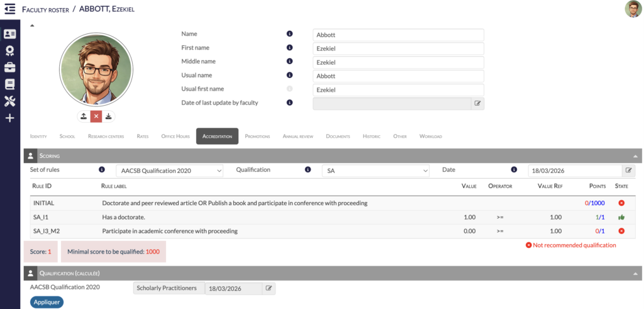Open the briefcase sidebar icon
644x309 pixels.
[9, 67]
